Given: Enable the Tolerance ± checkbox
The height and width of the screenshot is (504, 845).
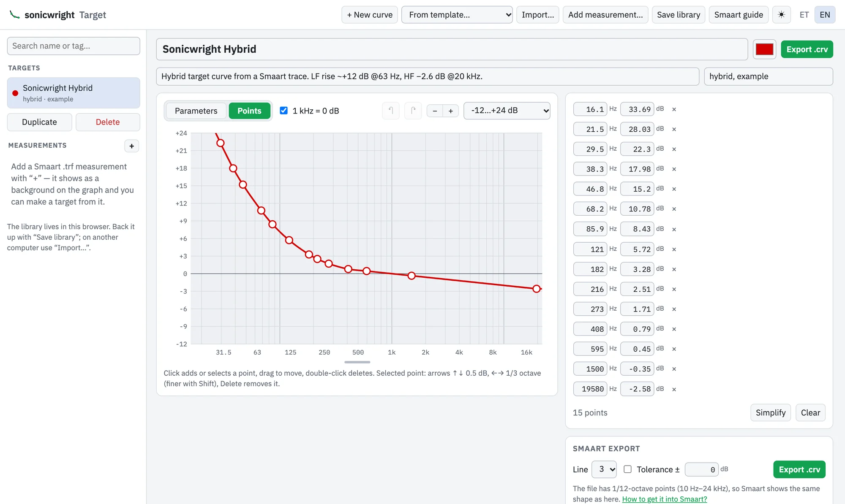Looking at the screenshot, I should coord(628,469).
